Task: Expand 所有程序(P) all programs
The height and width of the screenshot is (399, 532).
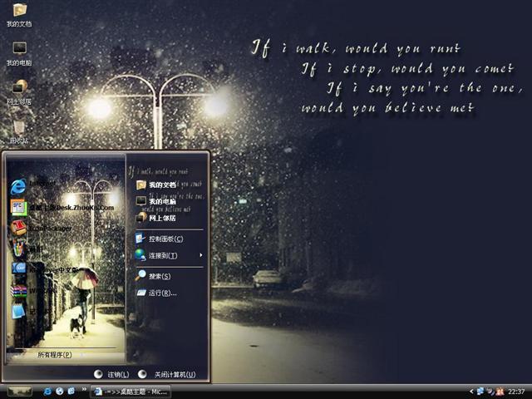Action: point(55,355)
